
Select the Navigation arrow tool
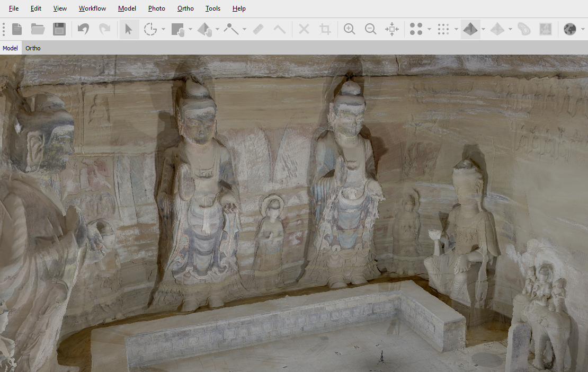click(x=129, y=29)
